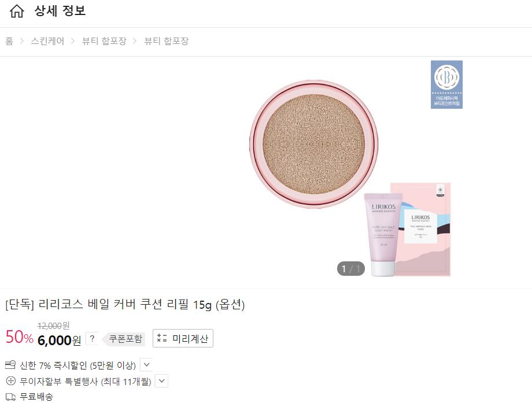Viewport: 532px width, 403px height.
Task: Click calculator icon in 미리계산 button
Action: (162, 338)
